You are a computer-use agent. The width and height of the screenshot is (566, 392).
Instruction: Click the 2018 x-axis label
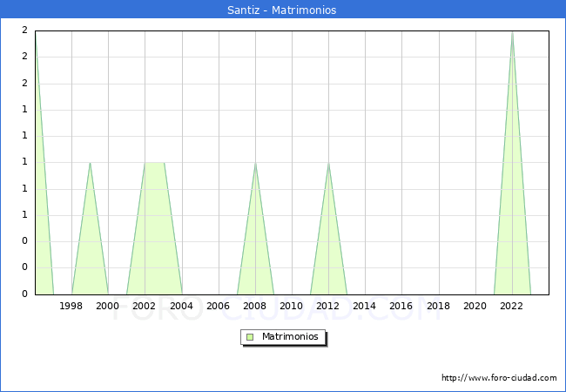438,306
